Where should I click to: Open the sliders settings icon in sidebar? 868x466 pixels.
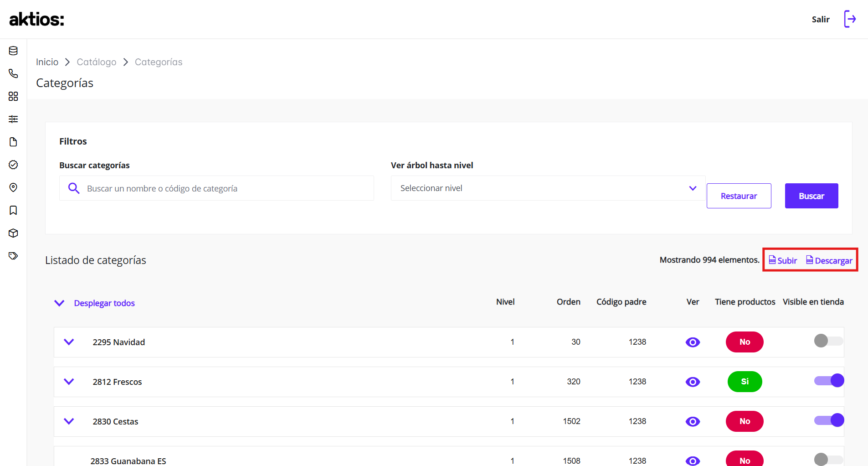(x=13, y=119)
